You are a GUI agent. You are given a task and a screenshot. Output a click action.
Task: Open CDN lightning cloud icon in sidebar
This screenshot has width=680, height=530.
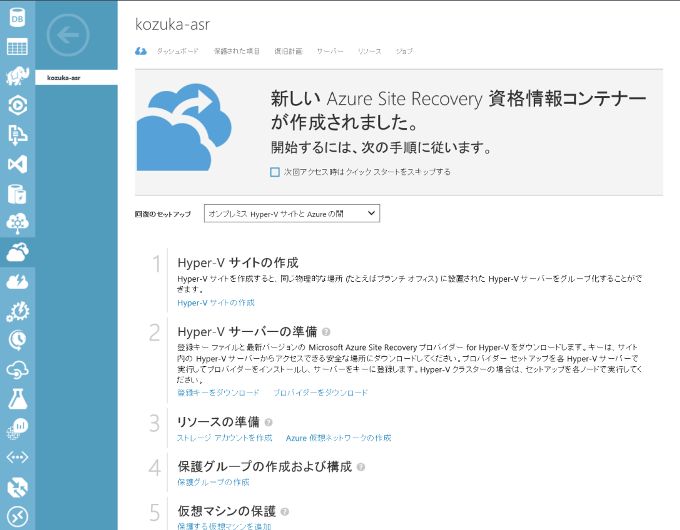[x=17, y=281]
